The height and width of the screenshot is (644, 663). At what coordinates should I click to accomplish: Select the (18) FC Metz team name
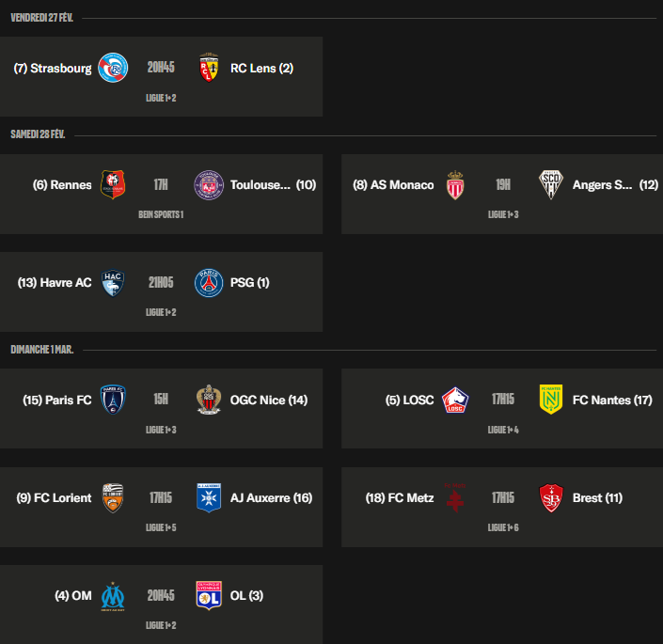pyautogui.click(x=400, y=498)
